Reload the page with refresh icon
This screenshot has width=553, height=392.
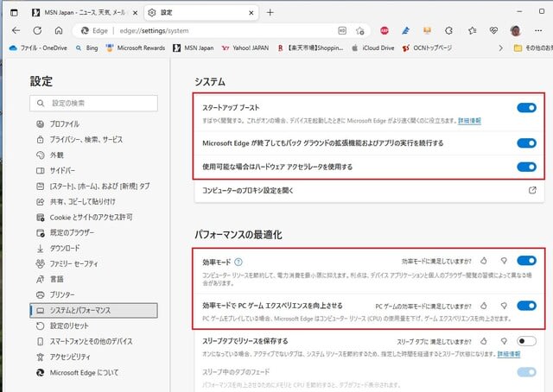coord(37,31)
